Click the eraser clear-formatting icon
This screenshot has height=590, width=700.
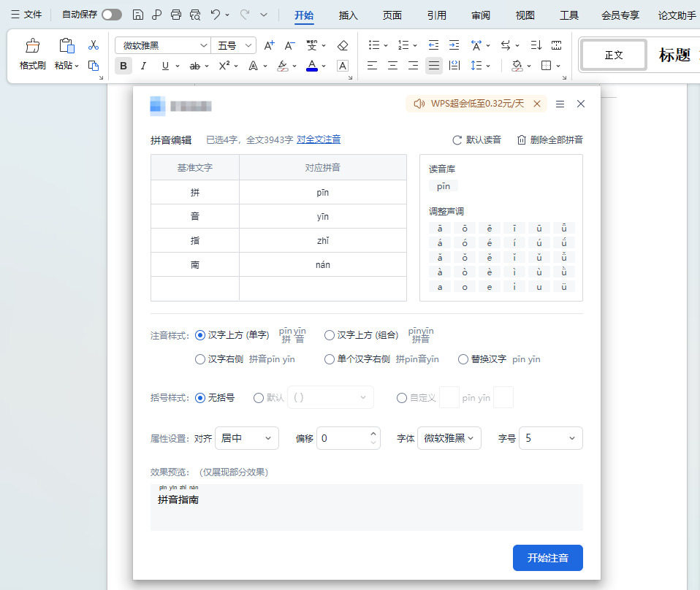tap(343, 45)
